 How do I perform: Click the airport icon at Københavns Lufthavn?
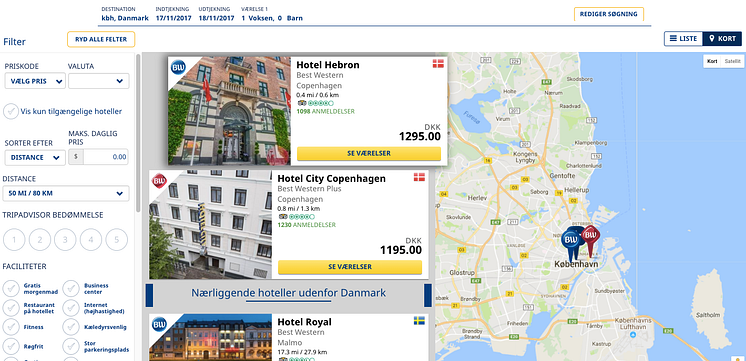point(632,335)
